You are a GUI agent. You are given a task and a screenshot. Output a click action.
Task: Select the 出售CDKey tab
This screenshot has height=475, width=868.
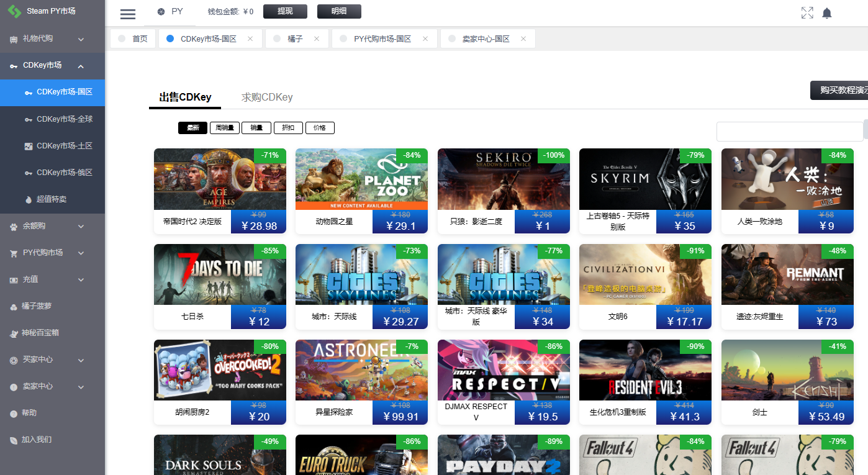pos(185,97)
